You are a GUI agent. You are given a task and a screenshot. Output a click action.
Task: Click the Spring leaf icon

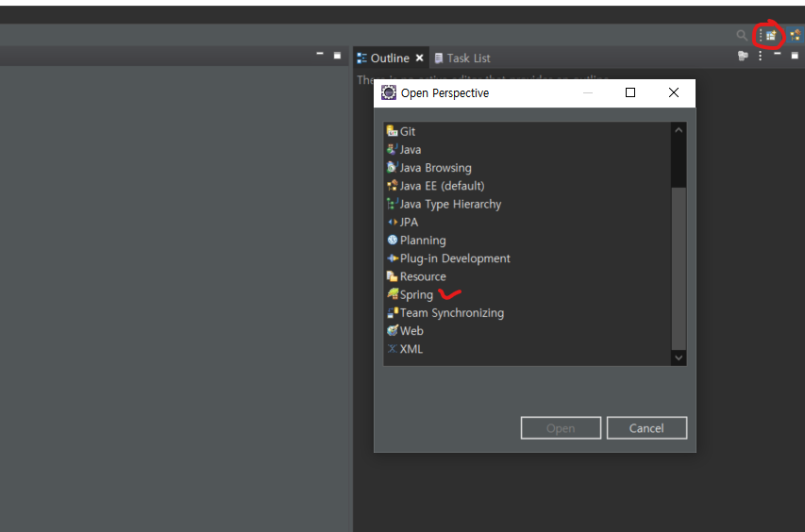point(393,293)
